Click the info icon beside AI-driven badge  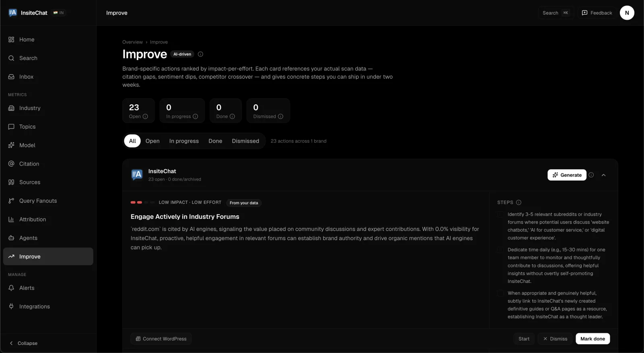pyautogui.click(x=200, y=54)
